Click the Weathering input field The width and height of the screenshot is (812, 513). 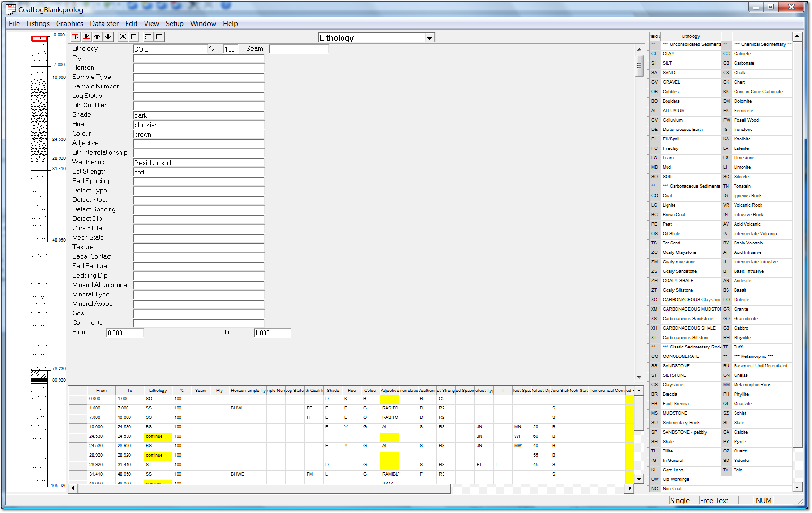point(198,163)
